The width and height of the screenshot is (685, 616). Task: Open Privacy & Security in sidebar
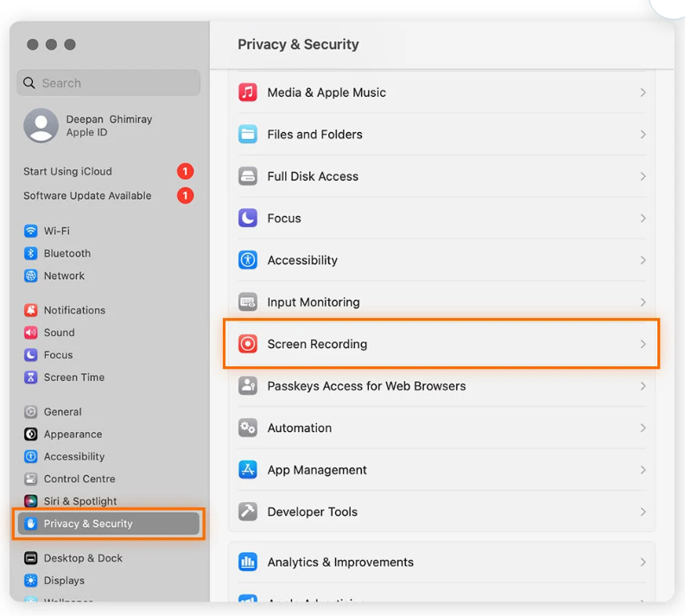coord(88,524)
